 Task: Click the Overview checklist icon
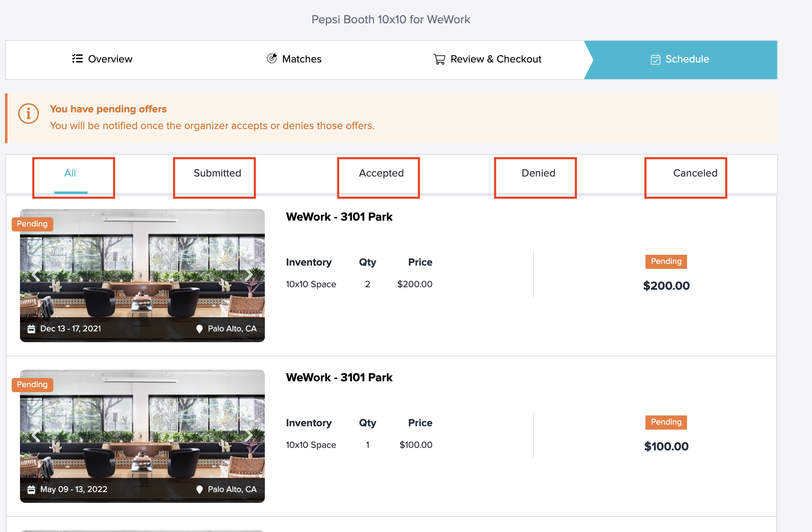tap(77, 59)
